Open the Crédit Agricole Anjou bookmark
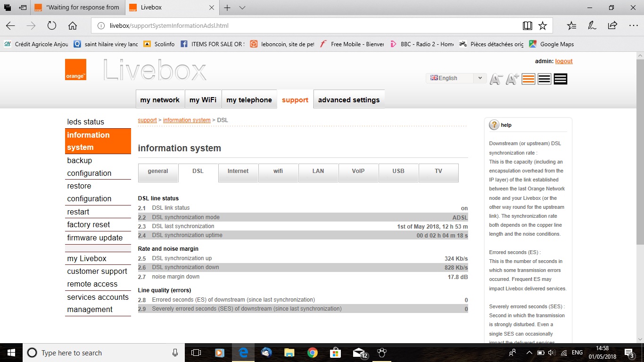The width and height of the screenshot is (644, 362). [36, 44]
